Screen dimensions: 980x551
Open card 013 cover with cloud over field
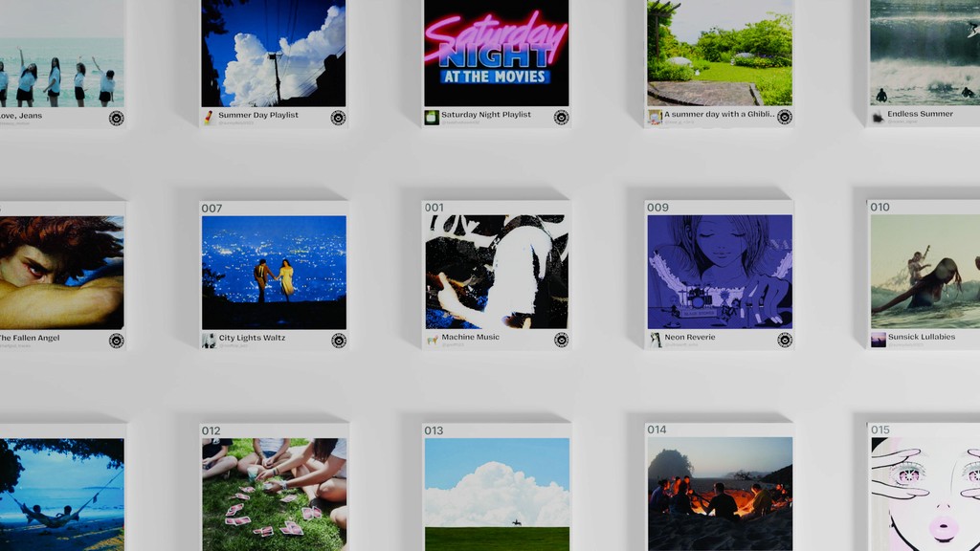coord(497,495)
